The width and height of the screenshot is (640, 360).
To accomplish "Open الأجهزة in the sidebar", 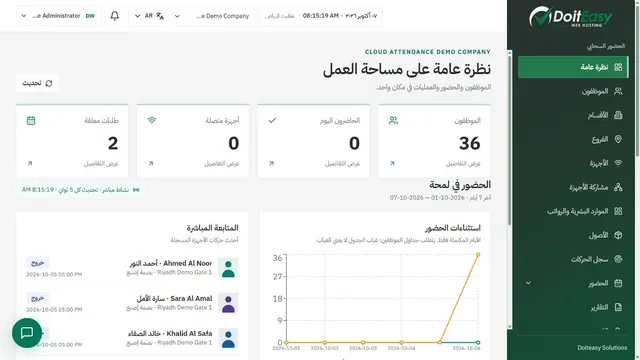I will tap(573, 163).
